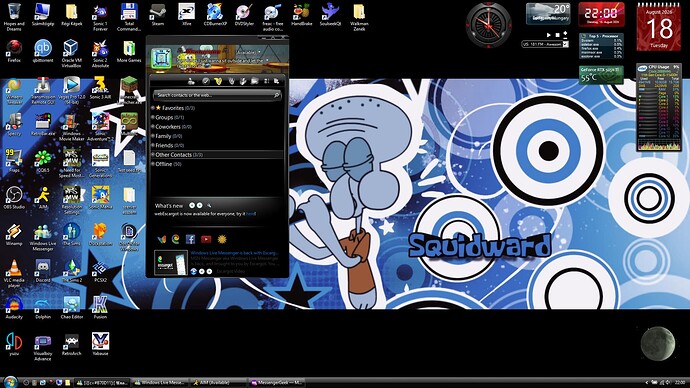
Task: Click the yellow icon in Messenger toolbar
Action: [x=218, y=81]
